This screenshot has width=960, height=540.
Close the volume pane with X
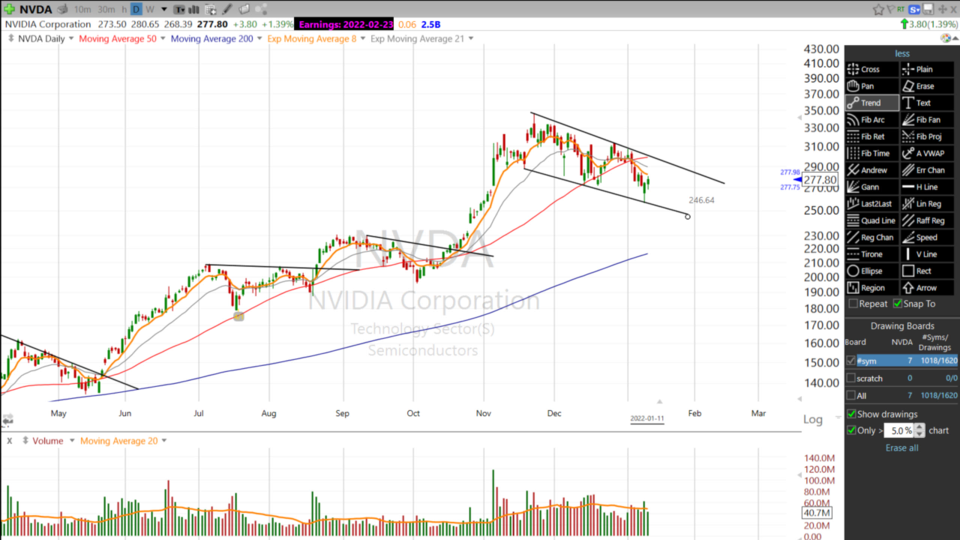[9, 441]
